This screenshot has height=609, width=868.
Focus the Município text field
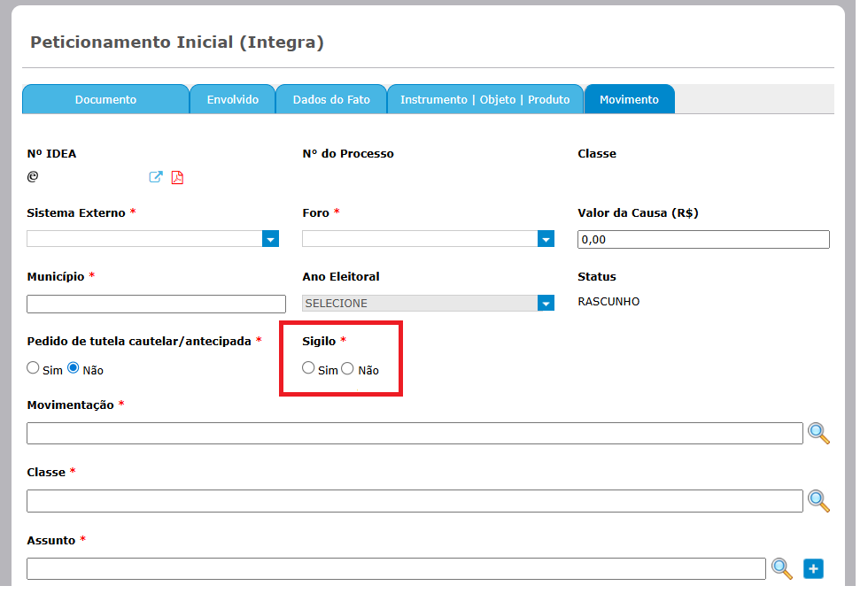click(x=156, y=304)
